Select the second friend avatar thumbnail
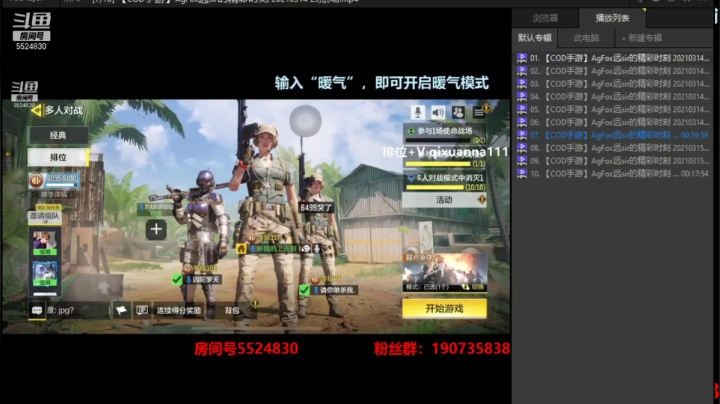The width and height of the screenshot is (720, 404). [x=45, y=274]
